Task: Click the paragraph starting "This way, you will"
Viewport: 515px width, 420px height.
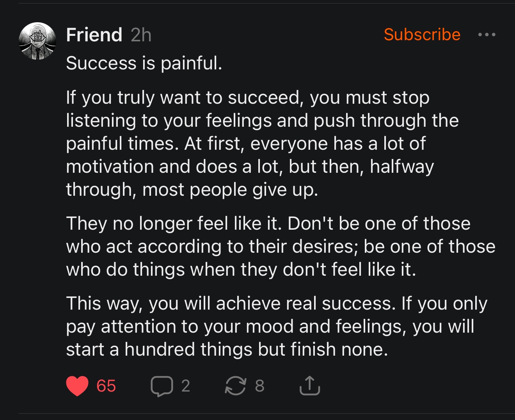Action: (x=277, y=326)
